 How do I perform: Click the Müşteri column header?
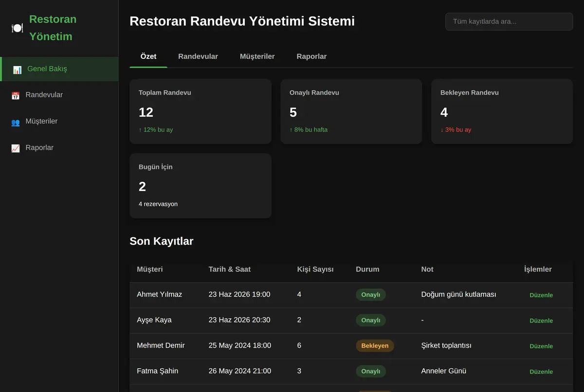point(150,269)
